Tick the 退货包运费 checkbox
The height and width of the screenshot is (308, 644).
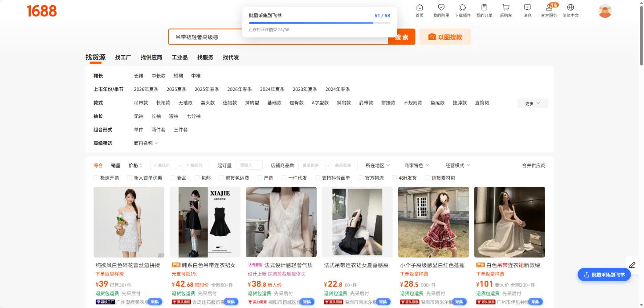[x=221, y=178]
